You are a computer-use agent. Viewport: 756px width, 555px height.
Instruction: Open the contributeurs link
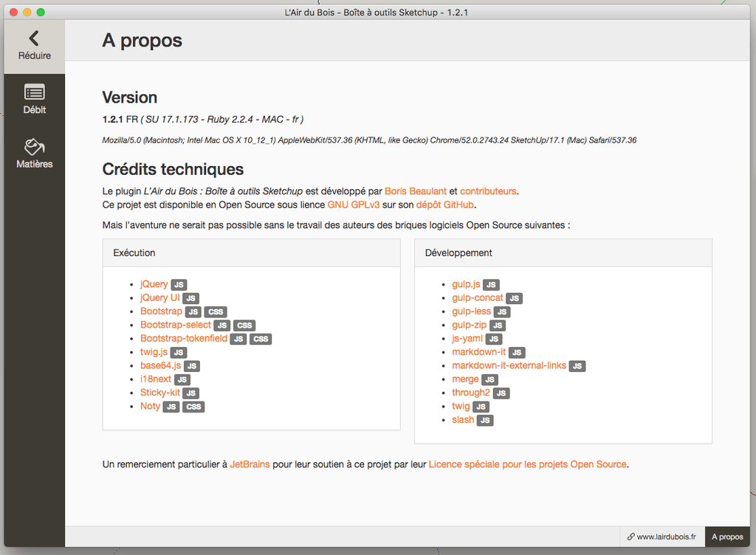(488, 191)
